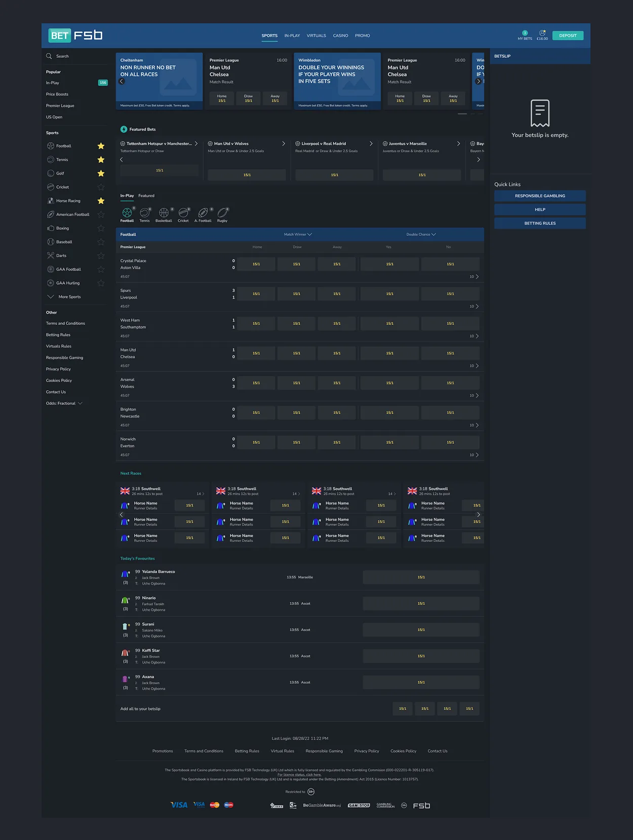Open the account balance £16.00 icon
The width and height of the screenshot is (633, 840).
pos(542,35)
